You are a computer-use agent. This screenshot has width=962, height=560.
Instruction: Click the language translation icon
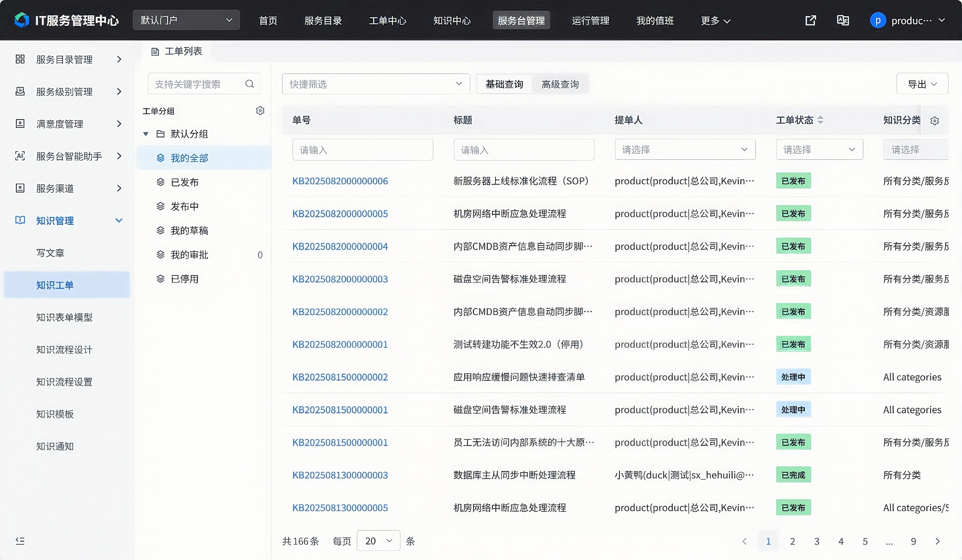coord(843,20)
